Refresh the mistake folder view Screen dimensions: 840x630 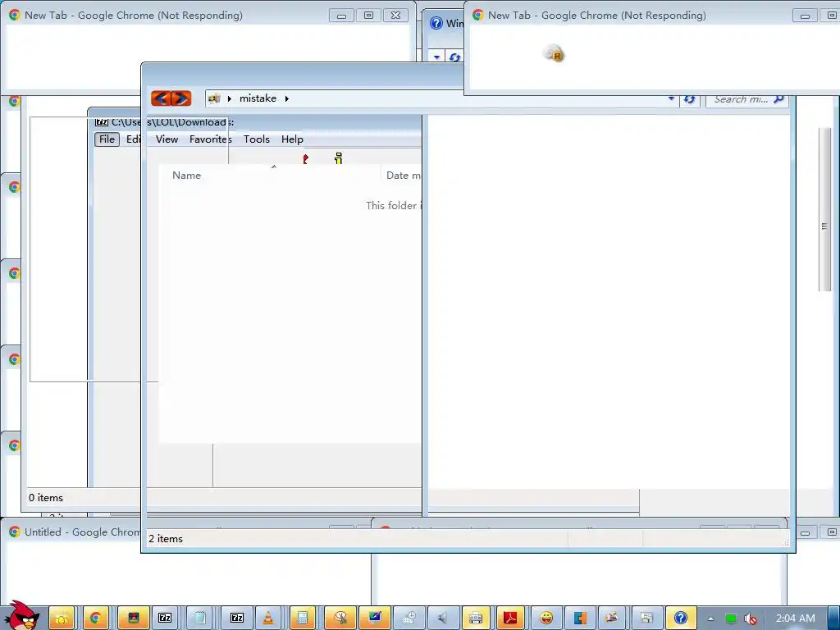click(689, 99)
